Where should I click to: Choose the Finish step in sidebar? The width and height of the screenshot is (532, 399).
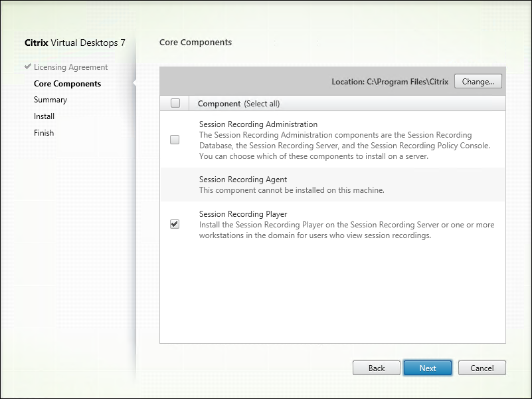tap(44, 133)
